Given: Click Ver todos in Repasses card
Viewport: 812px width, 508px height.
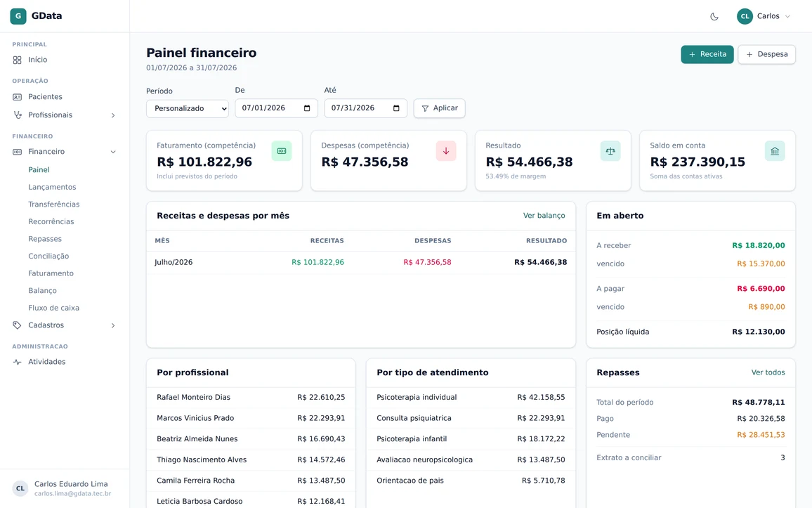Looking at the screenshot, I should pos(768,373).
